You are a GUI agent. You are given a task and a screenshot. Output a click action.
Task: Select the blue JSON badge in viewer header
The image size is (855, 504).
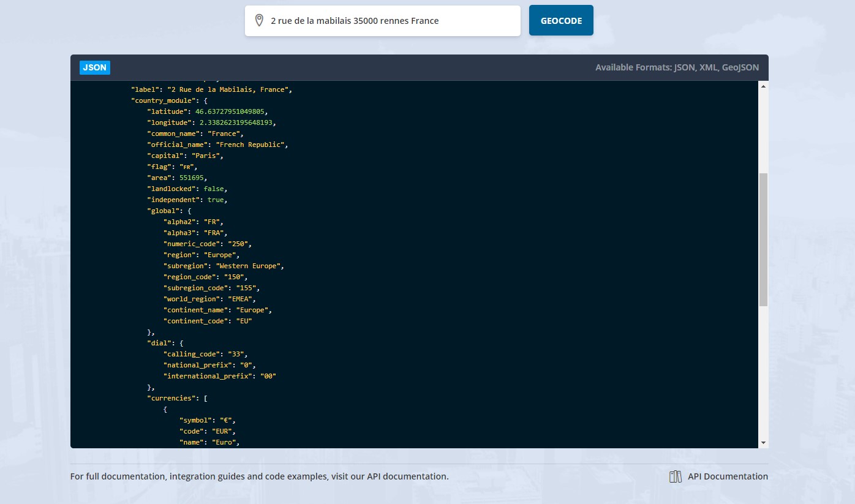(x=94, y=67)
